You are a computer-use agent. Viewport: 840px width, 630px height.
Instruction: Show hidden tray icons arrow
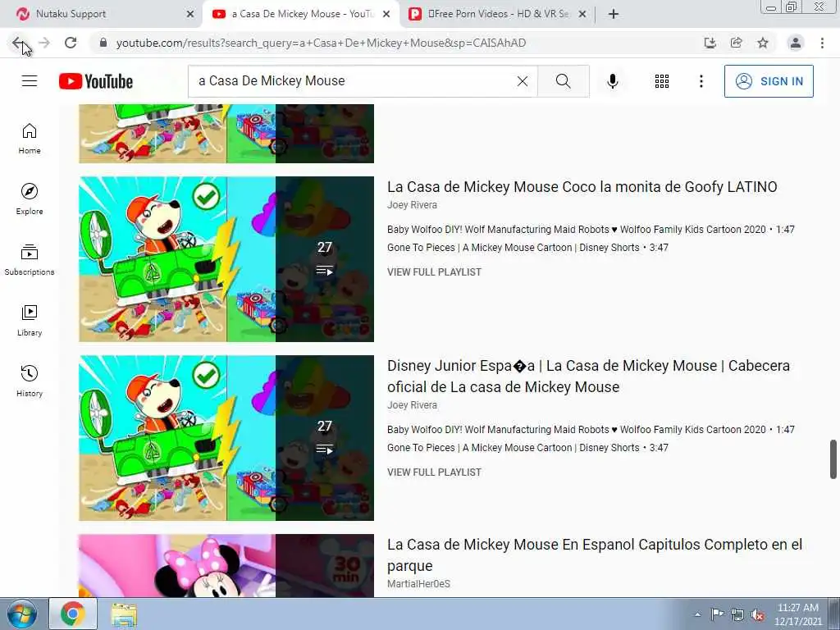coord(697,614)
